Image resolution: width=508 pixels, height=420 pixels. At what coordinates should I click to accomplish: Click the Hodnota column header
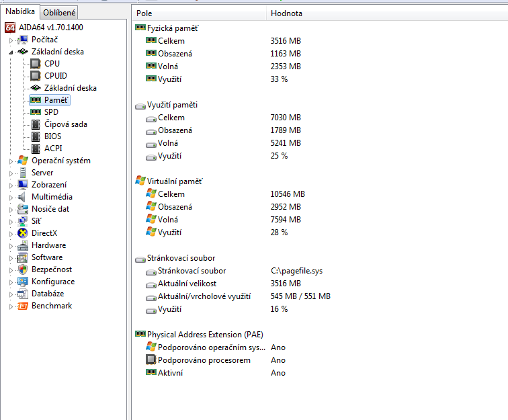[x=286, y=13]
